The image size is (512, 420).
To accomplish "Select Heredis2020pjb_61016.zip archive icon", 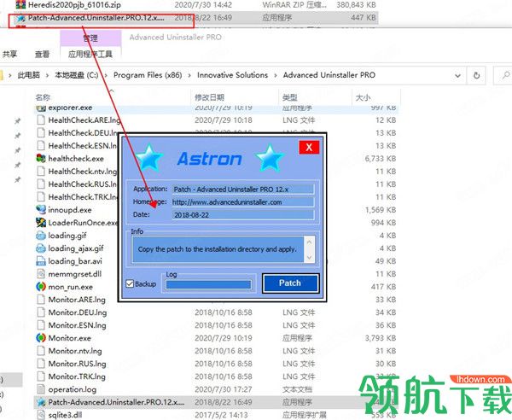I will point(20,4).
